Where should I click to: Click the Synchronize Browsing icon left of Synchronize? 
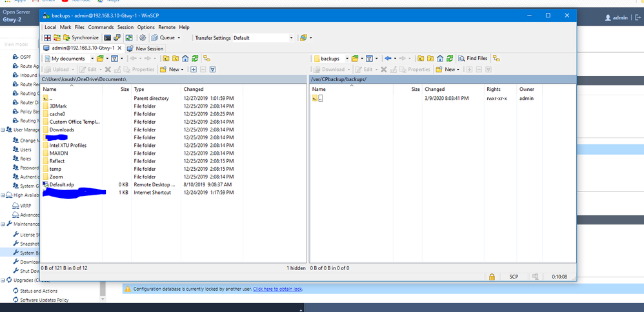tap(57, 38)
